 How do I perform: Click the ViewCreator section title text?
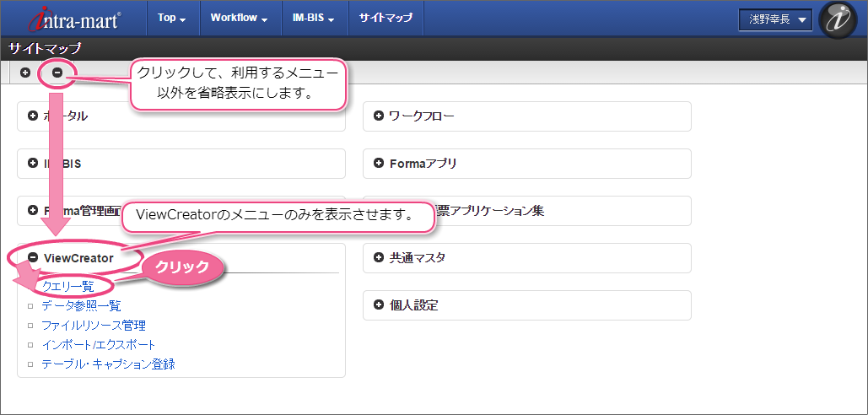[x=78, y=257]
